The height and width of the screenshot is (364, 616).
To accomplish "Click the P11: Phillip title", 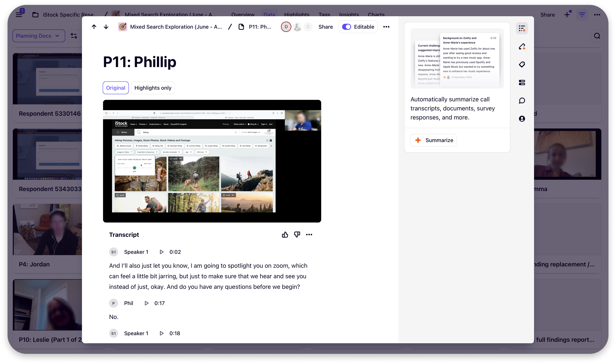I will click(x=140, y=62).
